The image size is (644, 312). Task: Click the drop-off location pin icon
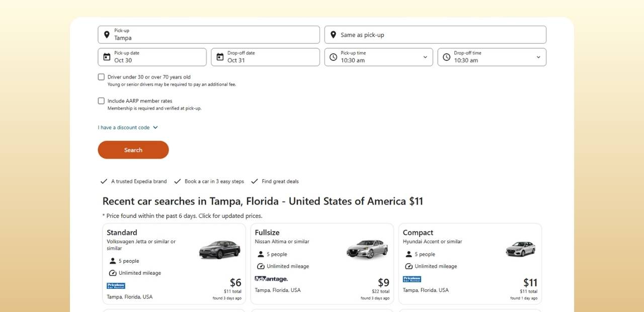click(333, 35)
